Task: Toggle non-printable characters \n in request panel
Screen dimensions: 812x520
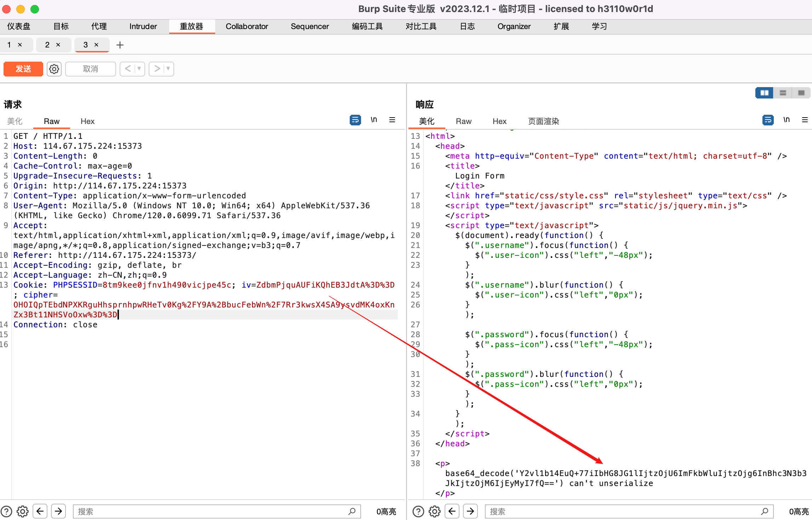Action: click(374, 120)
